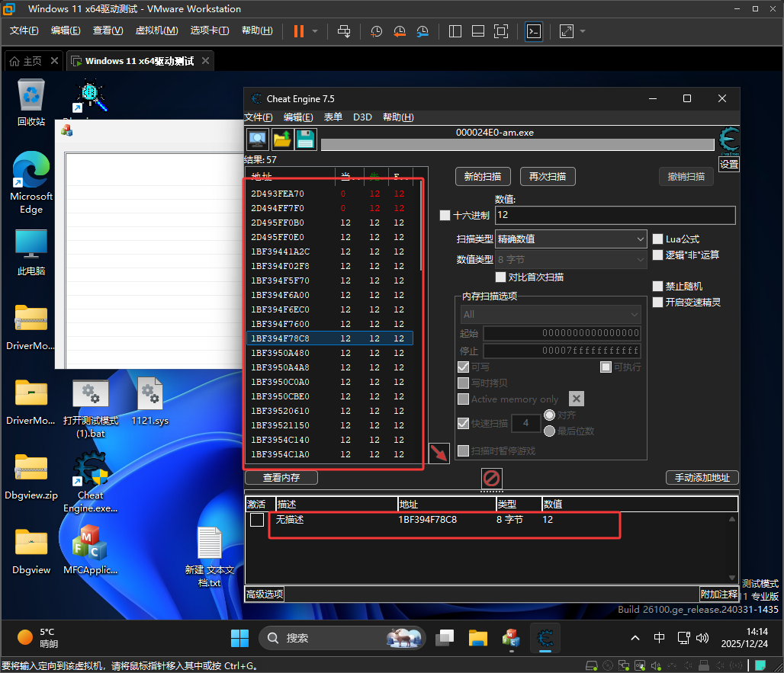Click the Add Address Manually button
The width and height of the screenshot is (784, 673).
pyautogui.click(x=702, y=478)
